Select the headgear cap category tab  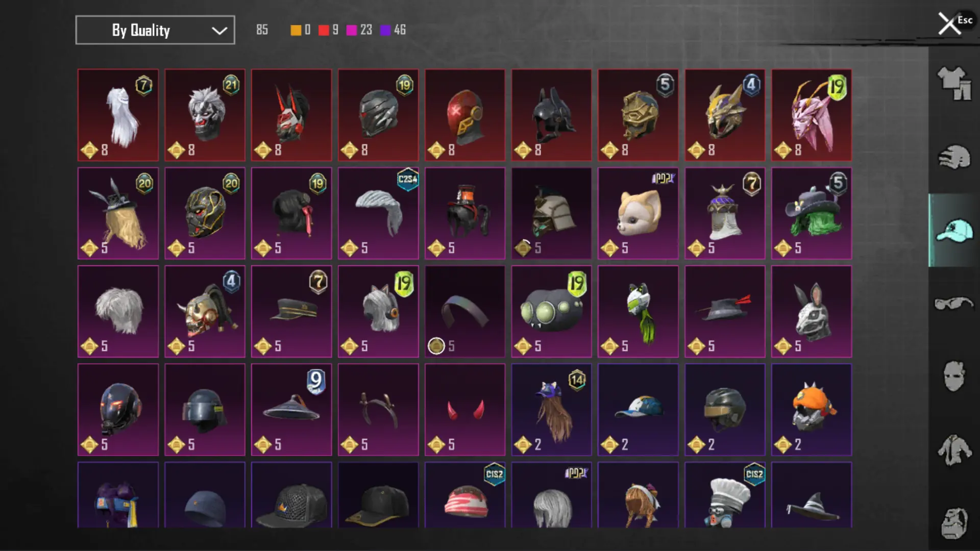click(954, 231)
